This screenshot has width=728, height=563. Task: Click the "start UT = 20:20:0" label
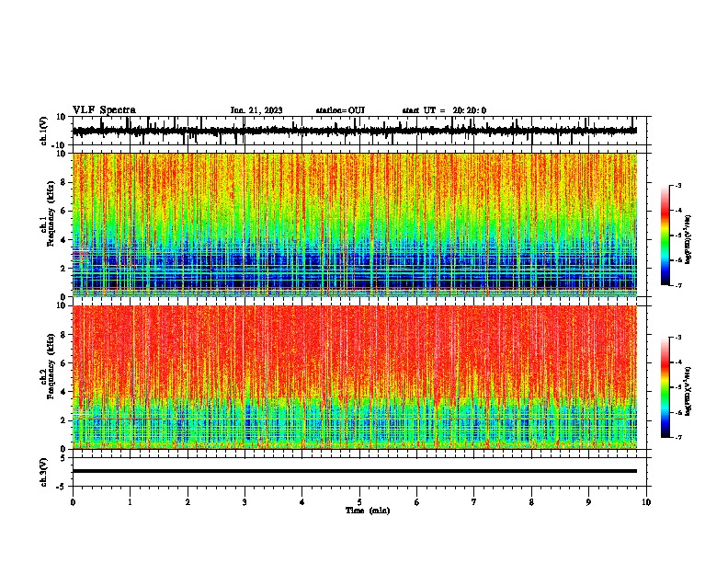pyautogui.click(x=444, y=110)
